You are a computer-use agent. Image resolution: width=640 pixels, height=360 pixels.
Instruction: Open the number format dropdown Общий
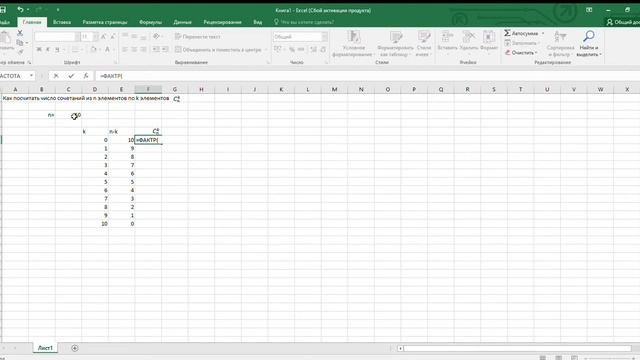pyautogui.click(x=325, y=37)
